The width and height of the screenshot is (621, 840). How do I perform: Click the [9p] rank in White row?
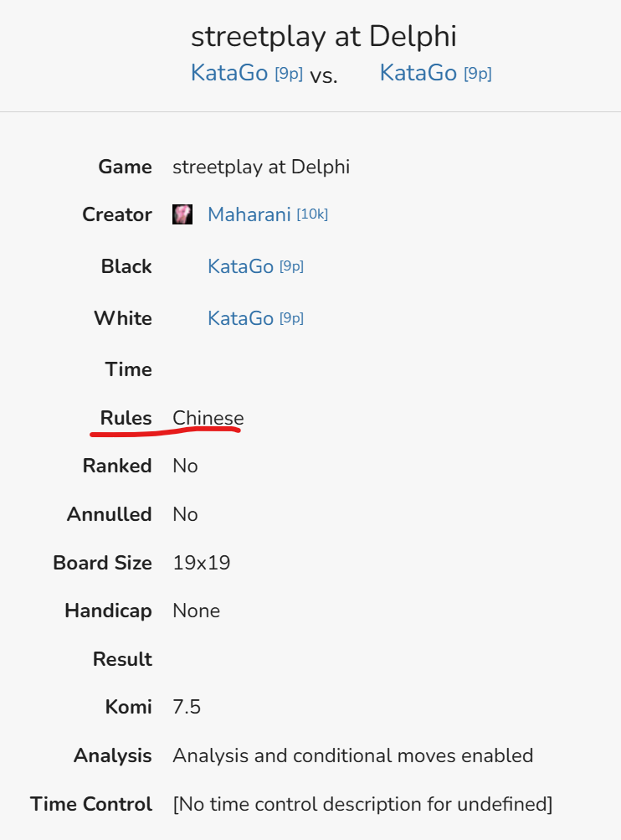[291, 318]
